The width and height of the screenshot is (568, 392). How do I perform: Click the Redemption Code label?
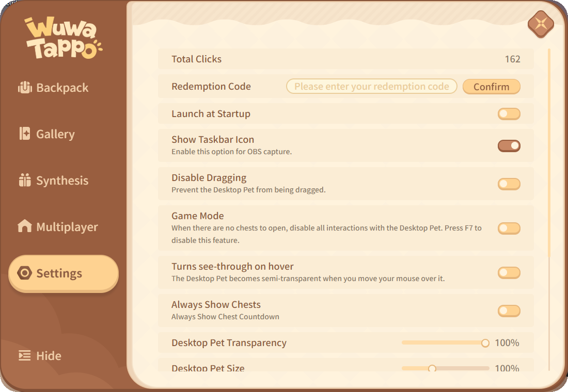(211, 87)
